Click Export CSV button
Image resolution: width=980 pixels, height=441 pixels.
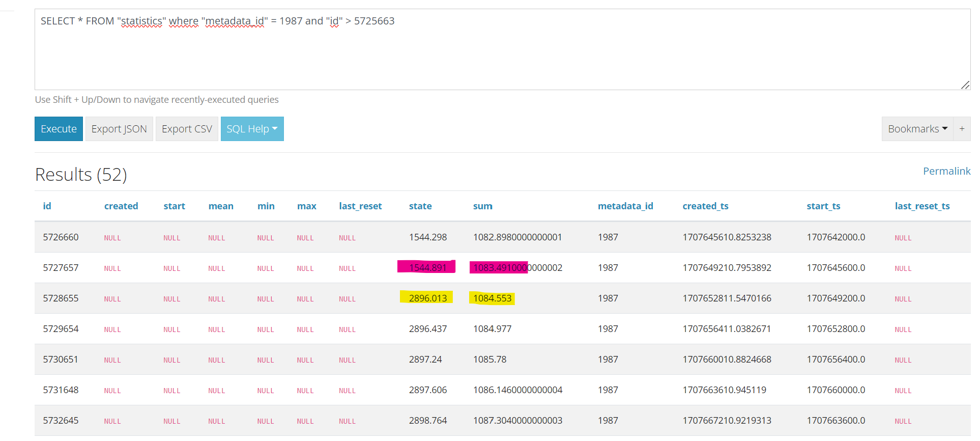coord(187,129)
